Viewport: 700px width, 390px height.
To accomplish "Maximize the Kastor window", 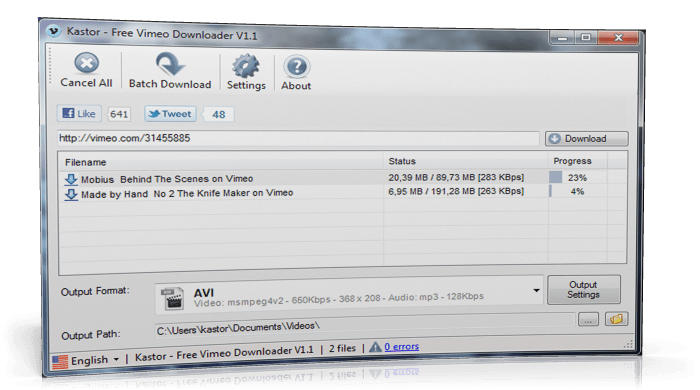I will [x=586, y=37].
